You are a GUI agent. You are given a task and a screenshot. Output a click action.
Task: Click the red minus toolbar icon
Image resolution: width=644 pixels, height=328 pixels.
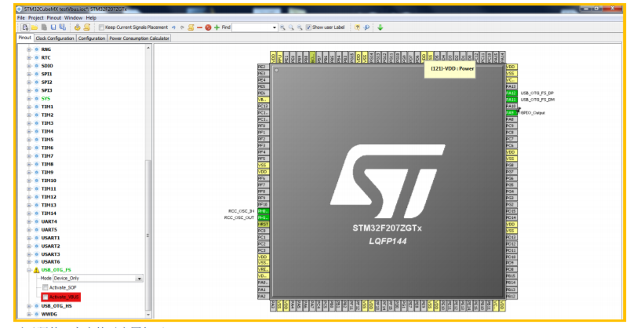click(199, 27)
